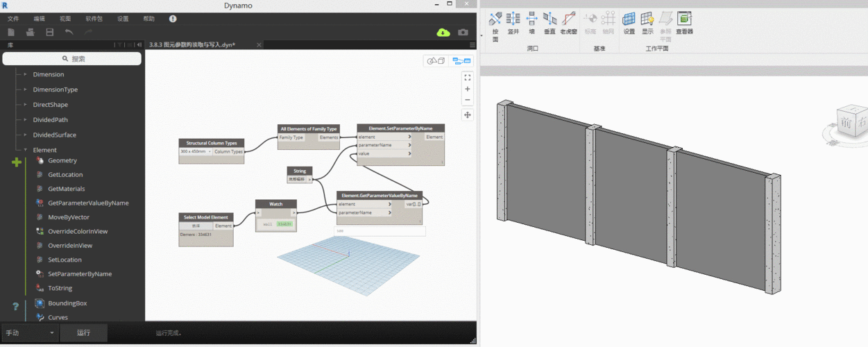Click the green cloud download icon

coord(443,32)
